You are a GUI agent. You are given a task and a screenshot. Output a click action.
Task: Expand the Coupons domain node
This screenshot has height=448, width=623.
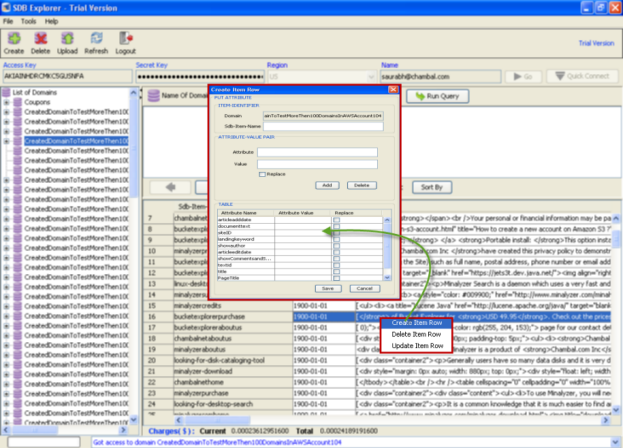point(6,102)
